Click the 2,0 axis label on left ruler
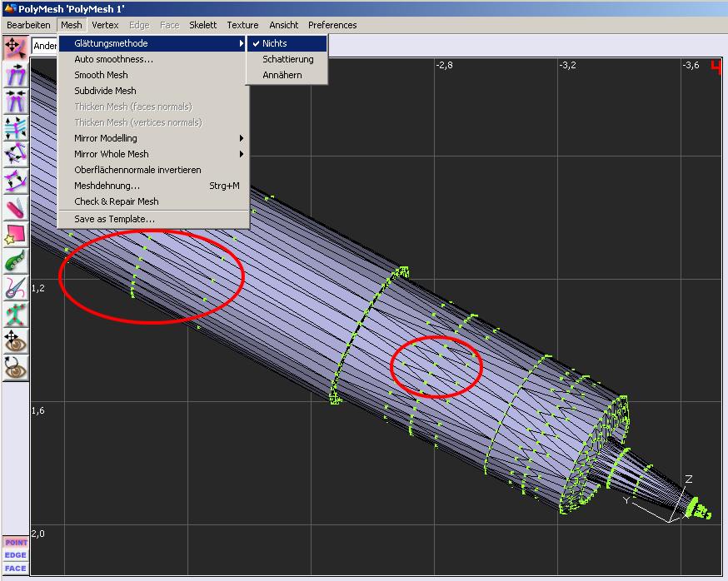 [38, 534]
